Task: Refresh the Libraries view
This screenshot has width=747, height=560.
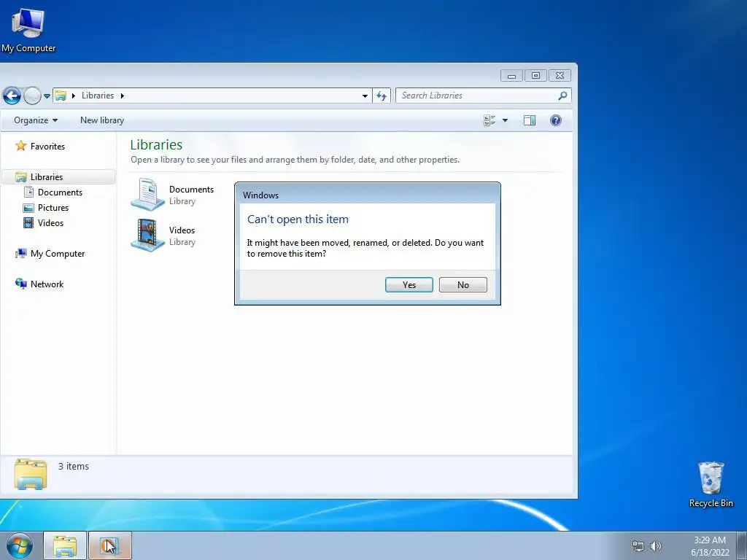Action: (x=382, y=96)
